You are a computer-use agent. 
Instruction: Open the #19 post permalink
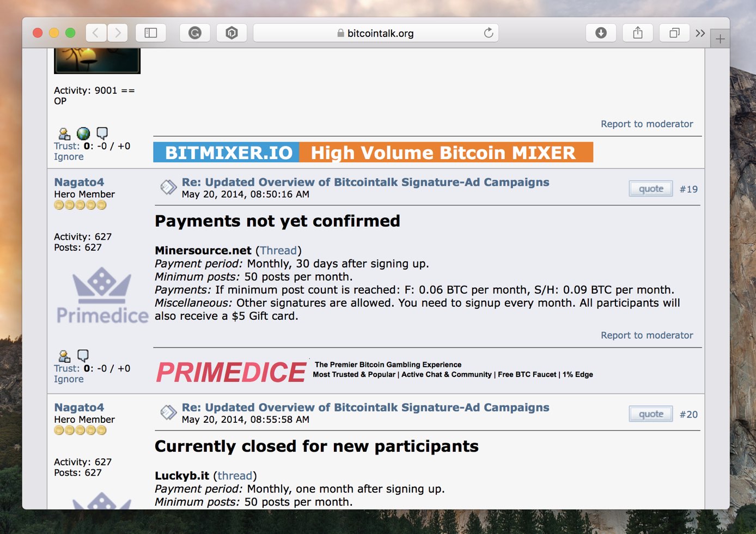click(x=688, y=189)
